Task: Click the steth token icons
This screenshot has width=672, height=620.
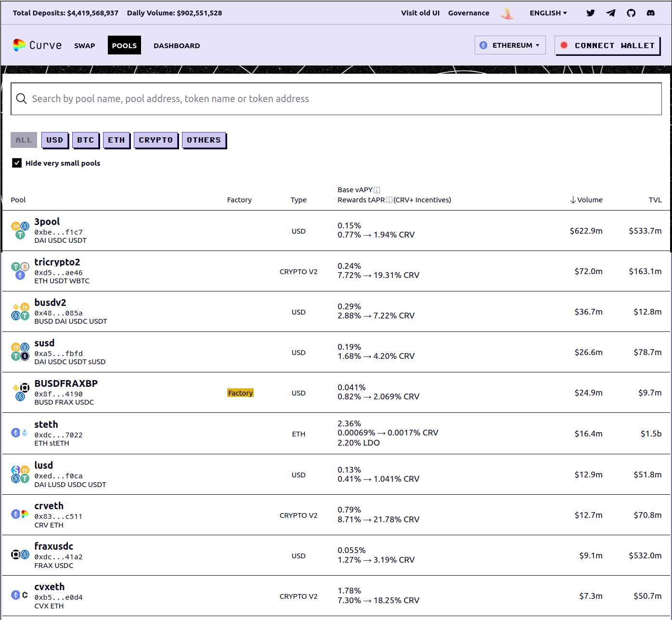Action: coord(20,433)
